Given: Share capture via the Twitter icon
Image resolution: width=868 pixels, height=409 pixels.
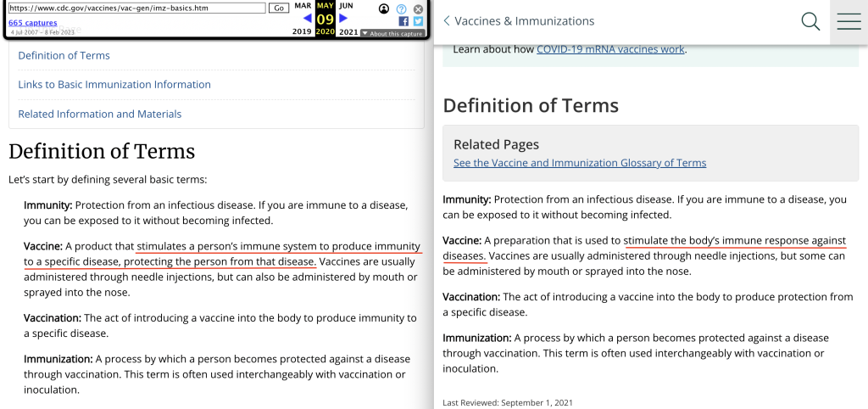Looking at the screenshot, I should click(418, 21).
